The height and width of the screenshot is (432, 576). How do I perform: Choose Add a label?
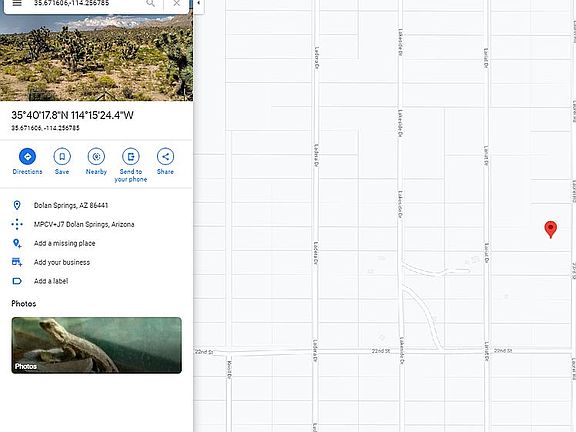point(51,281)
